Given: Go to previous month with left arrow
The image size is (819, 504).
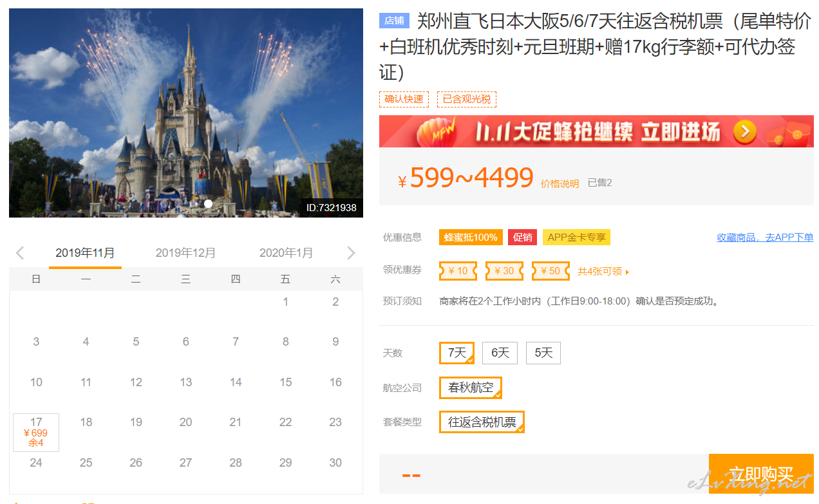Looking at the screenshot, I should click(20, 253).
